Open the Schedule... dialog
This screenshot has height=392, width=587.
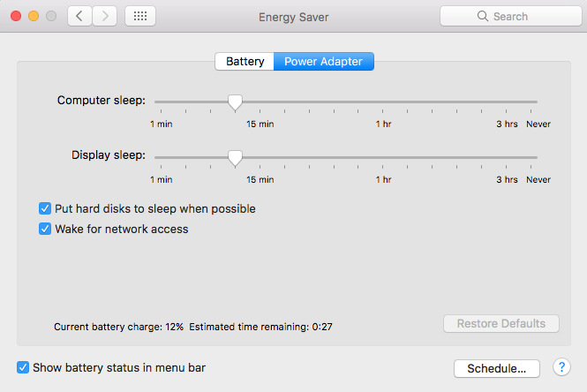(x=497, y=368)
